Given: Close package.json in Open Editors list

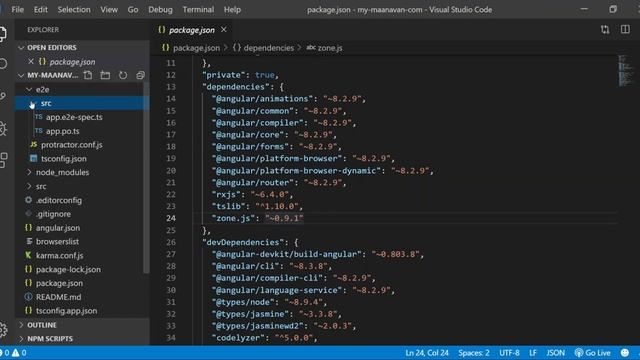Looking at the screenshot, I should click(31, 62).
